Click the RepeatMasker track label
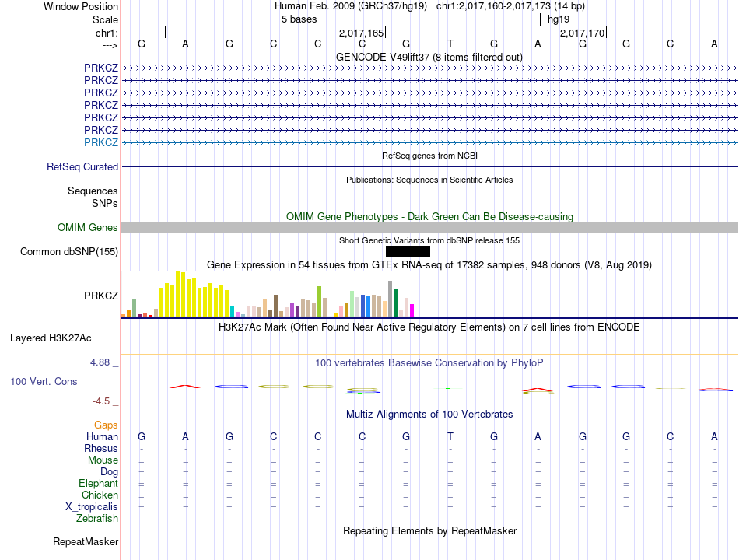The height and width of the screenshot is (560, 739). click(86, 541)
